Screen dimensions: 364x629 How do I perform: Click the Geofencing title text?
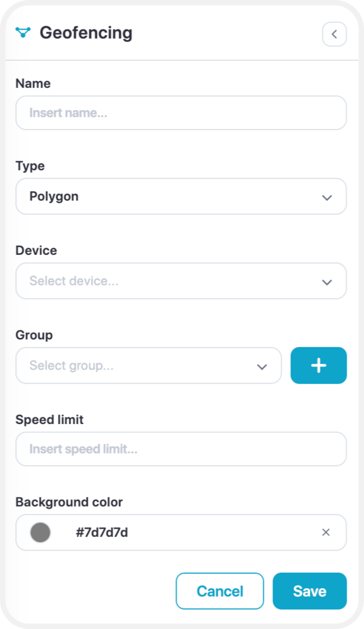pos(86,33)
